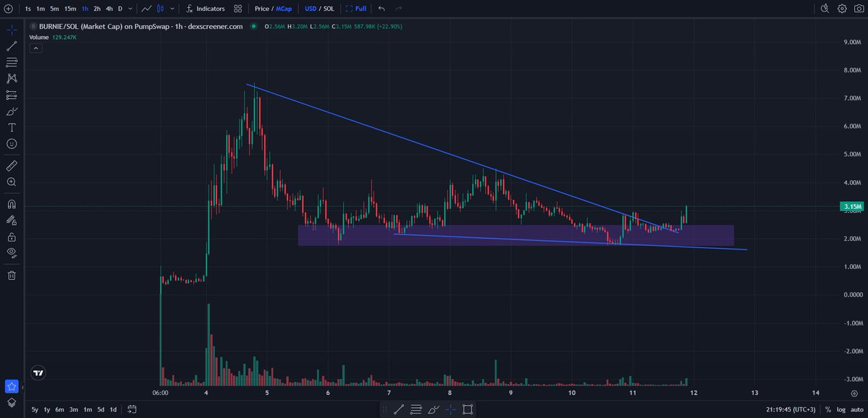Image resolution: width=868 pixels, height=418 pixels.
Task: Open the Emoji stickers tool
Action: (x=12, y=144)
